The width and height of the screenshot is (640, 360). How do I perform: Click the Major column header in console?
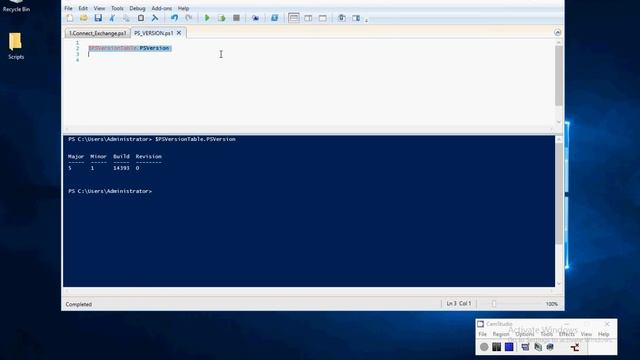coord(76,156)
